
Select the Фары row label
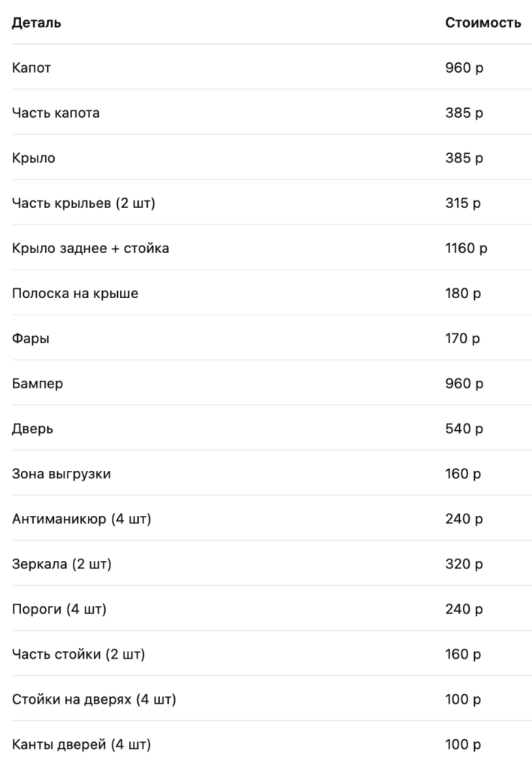coord(31,339)
